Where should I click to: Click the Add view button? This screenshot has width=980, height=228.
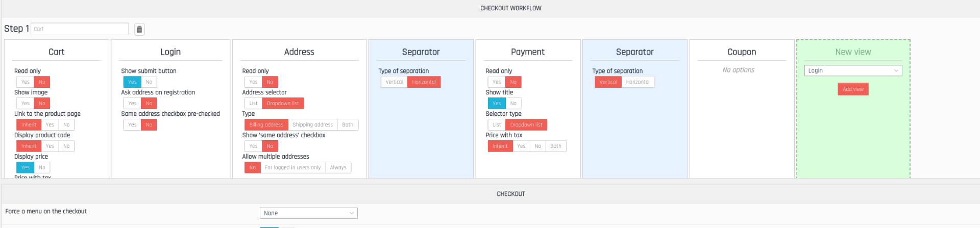(x=853, y=89)
